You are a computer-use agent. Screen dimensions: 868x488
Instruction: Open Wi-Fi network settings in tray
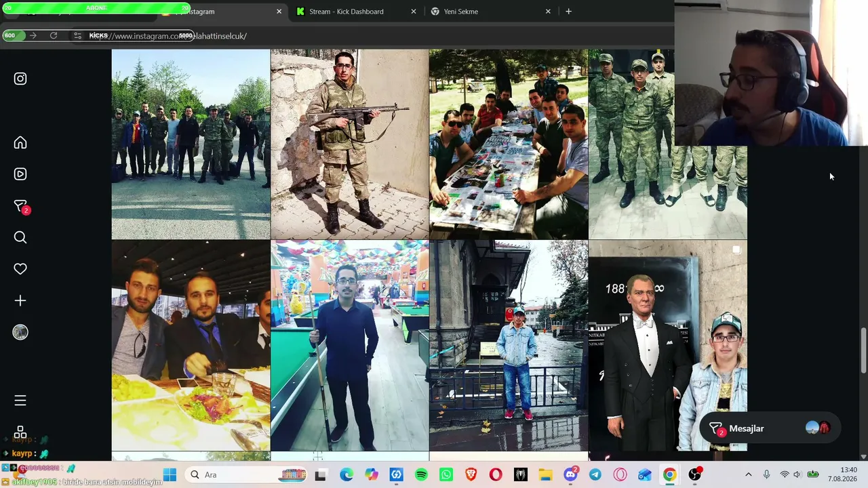click(785, 475)
